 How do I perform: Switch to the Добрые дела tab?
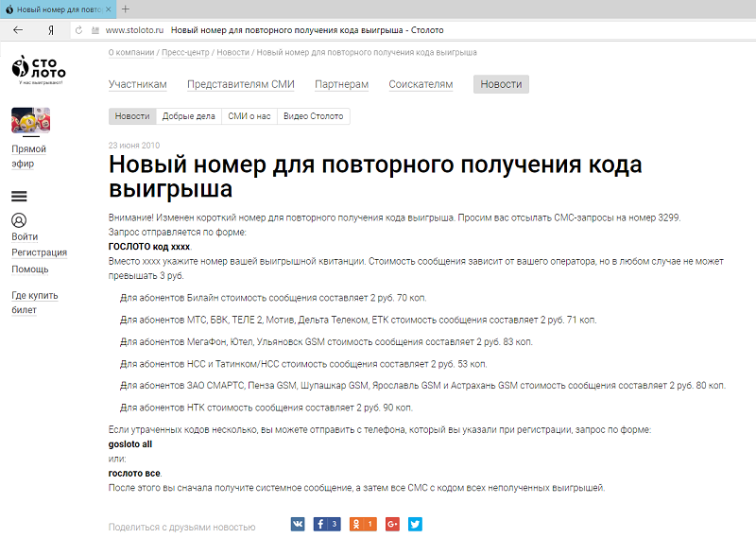[188, 116]
